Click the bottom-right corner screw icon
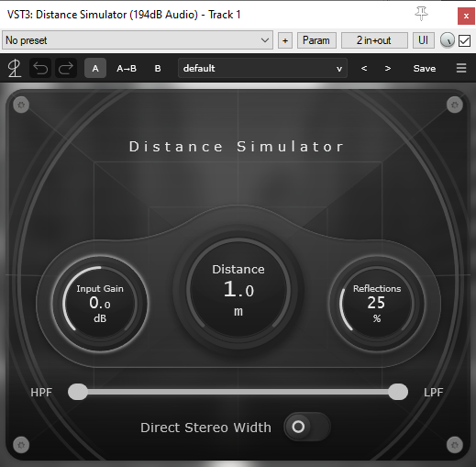The width and height of the screenshot is (476, 467). (x=455, y=445)
